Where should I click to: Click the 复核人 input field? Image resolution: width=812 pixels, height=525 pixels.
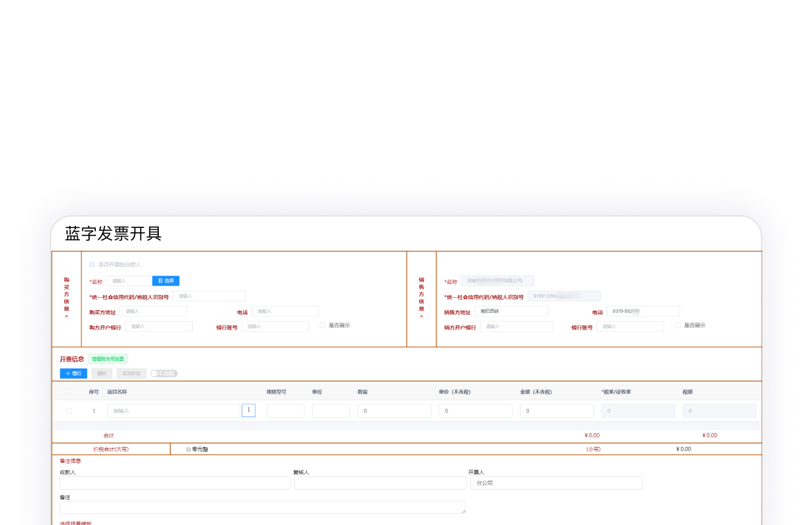pyautogui.click(x=380, y=483)
